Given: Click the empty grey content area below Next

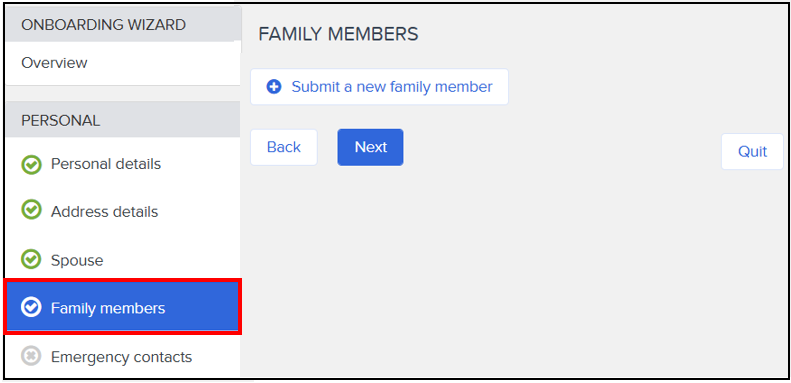Looking at the screenshot, I should coord(515,272).
